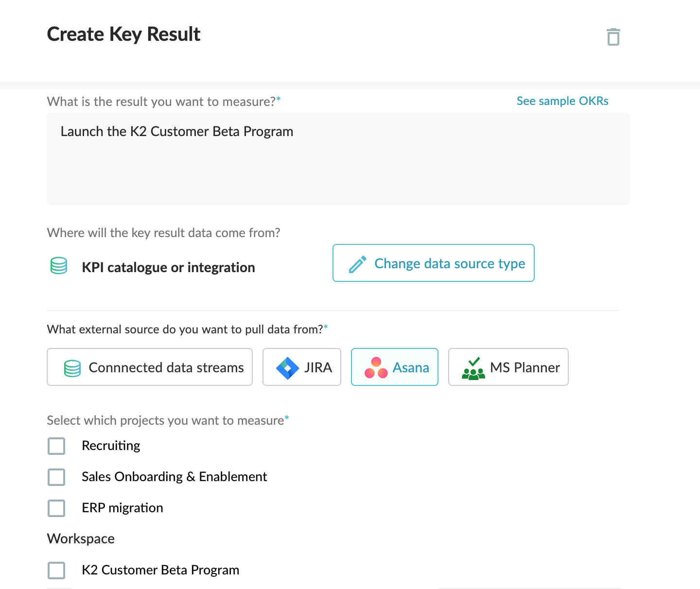Click the Create Key Result title
Viewport: 700px width, 589px height.
[x=123, y=35]
